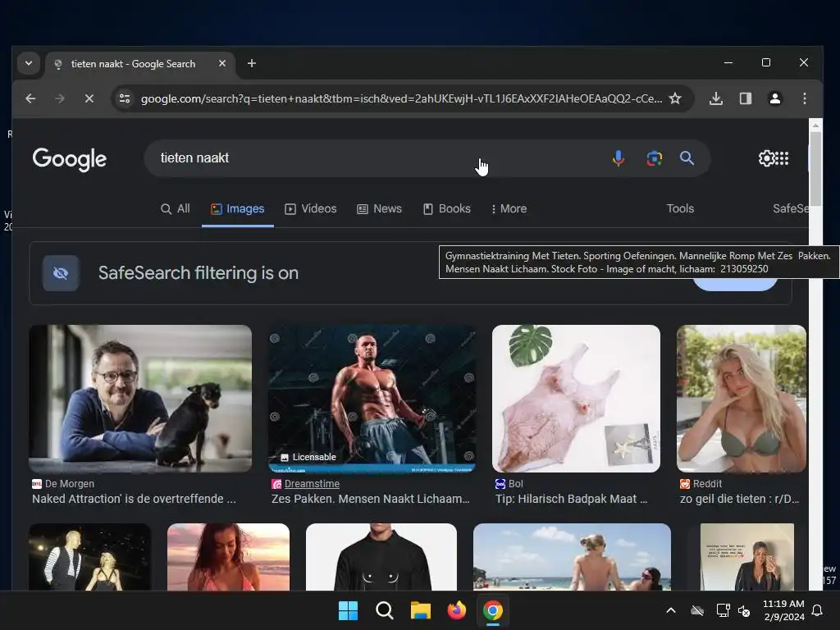Viewport: 840px width, 630px height.
Task: Open man with dog thumbnail
Action: coord(140,399)
